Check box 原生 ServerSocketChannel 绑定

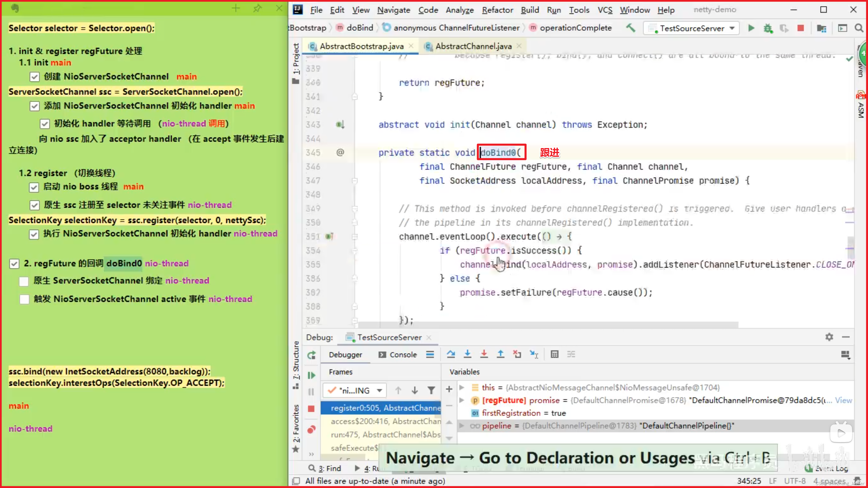coord(24,281)
